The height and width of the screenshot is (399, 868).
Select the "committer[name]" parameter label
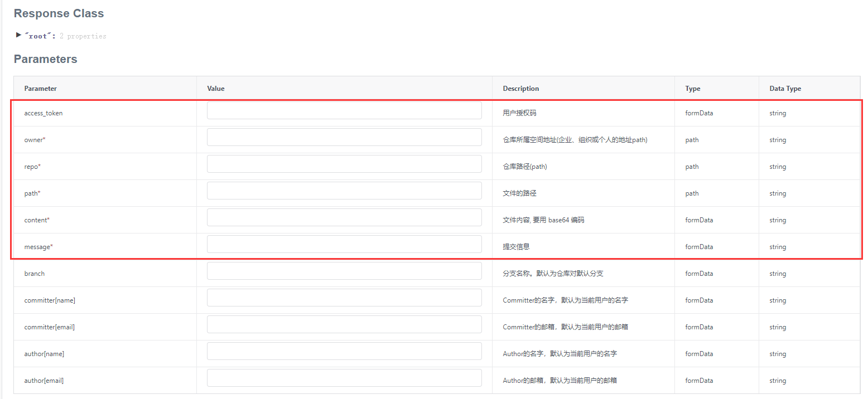pos(50,300)
